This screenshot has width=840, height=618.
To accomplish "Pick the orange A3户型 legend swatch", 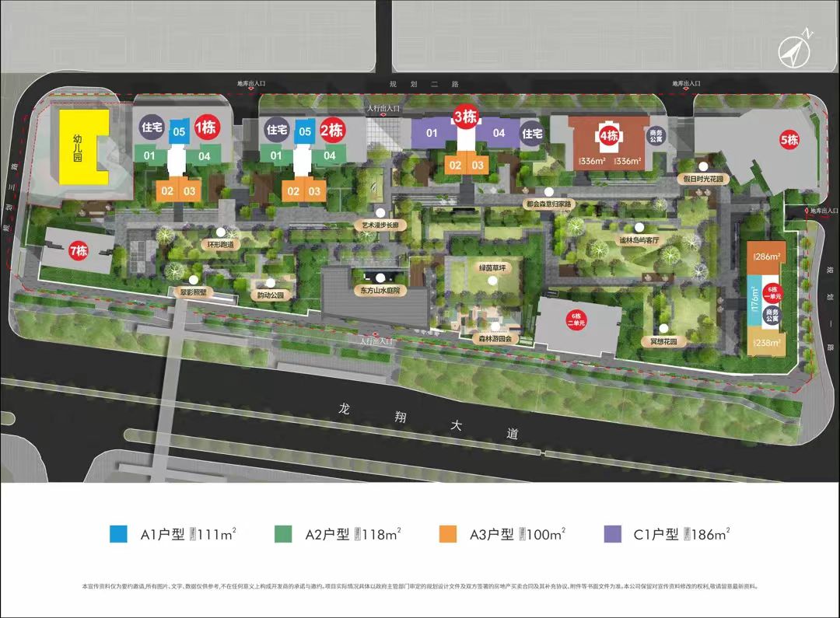I will [x=447, y=534].
